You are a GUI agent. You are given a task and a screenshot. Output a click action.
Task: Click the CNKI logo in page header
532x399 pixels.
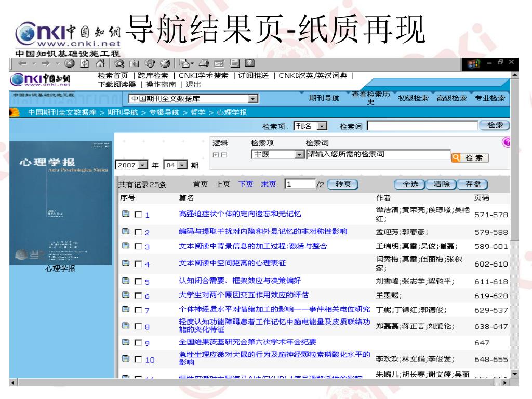[x=40, y=79]
